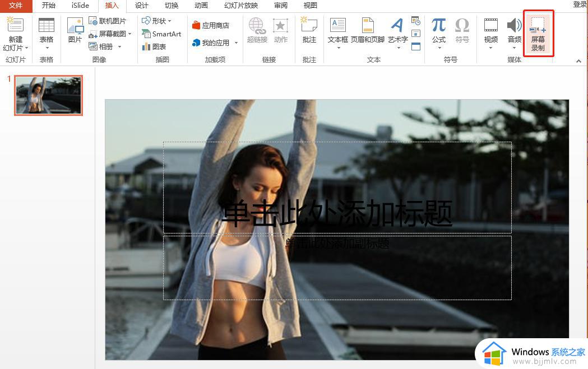588x369 pixels.
Task: Switch to the 设计 design tab
Action: pyautogui.click(x=142, y=6)
